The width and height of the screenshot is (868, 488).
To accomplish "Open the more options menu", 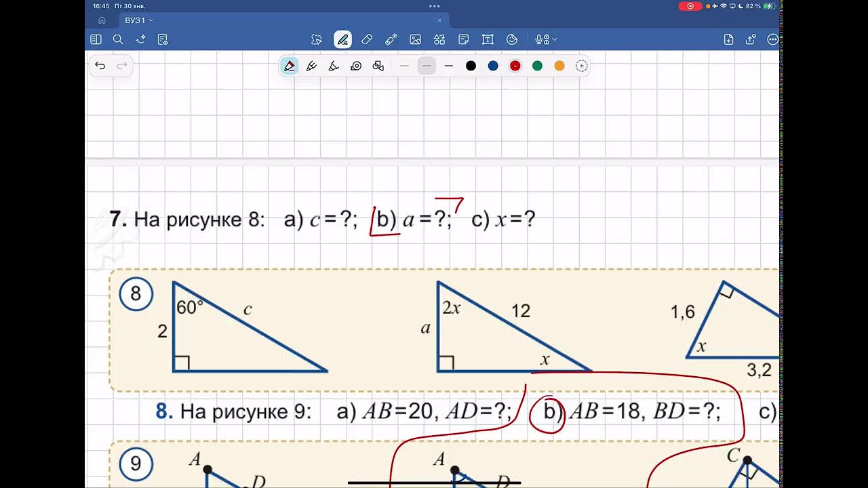I will pos(772,39).
